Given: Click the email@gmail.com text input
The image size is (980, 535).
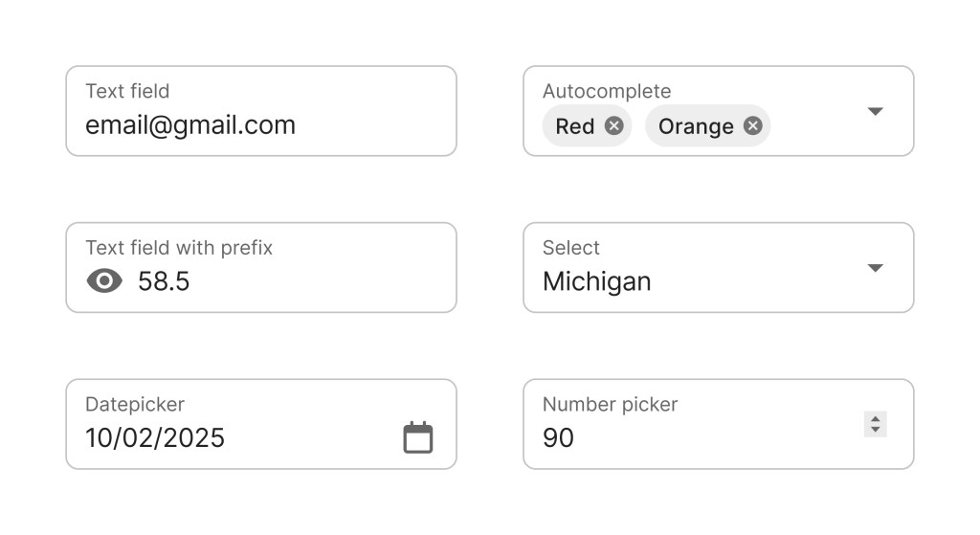Looking at the screenshot, I should [x=190, y=125].
